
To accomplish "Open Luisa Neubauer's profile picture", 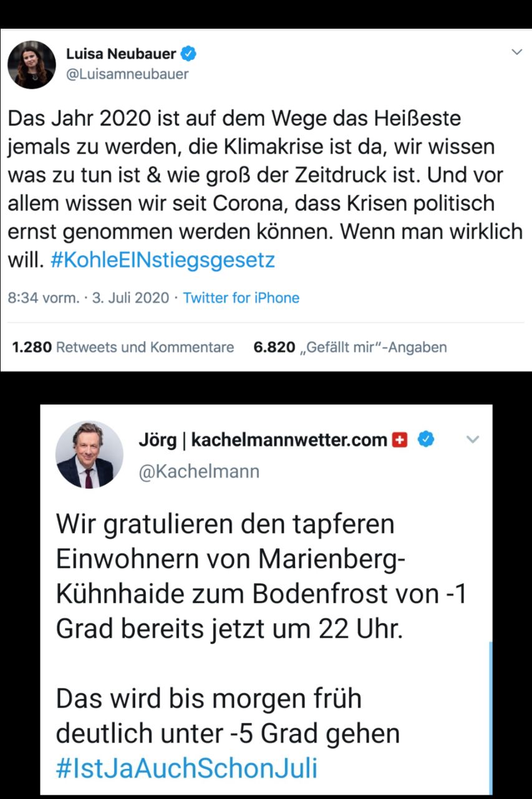I will point(32,64).
